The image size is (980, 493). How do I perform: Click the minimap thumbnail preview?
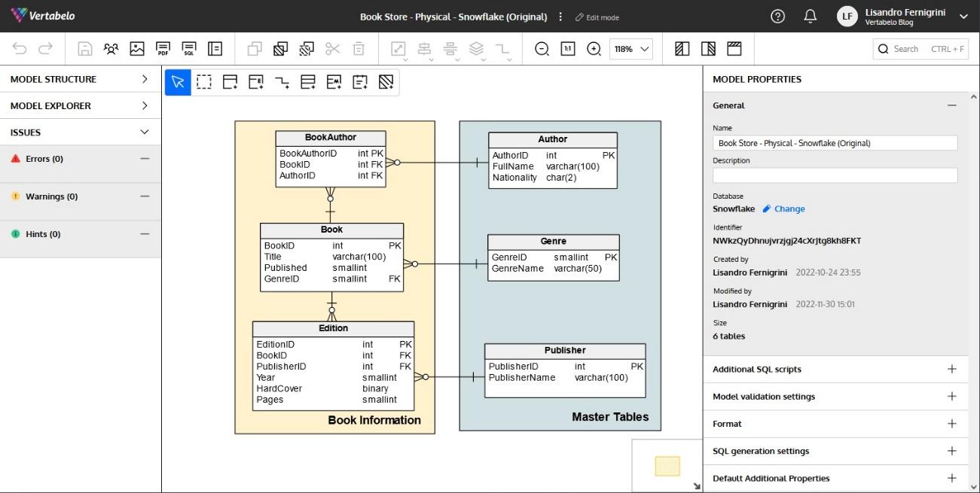(667, 467)
